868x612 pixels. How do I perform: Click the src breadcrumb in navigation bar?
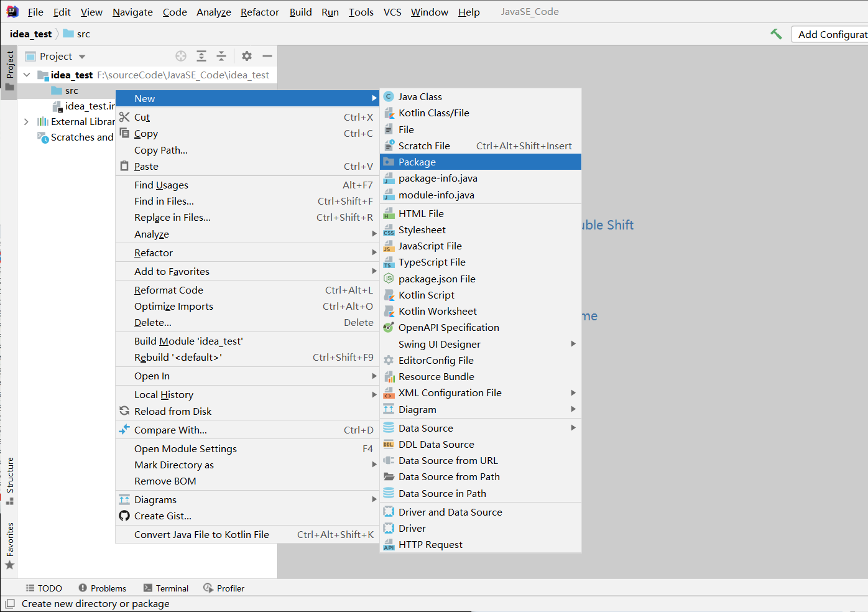(76, 34)
